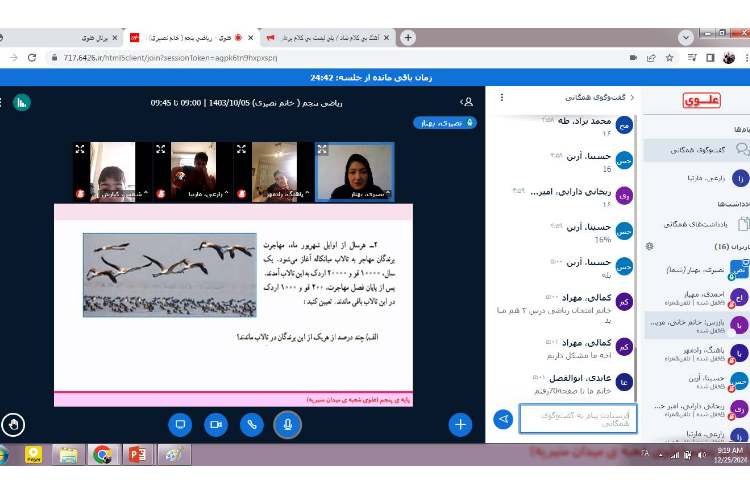Open the second-from-right webcam name dropdown
Viewport: 750px width, 480px height.
[x=286, y=194]
